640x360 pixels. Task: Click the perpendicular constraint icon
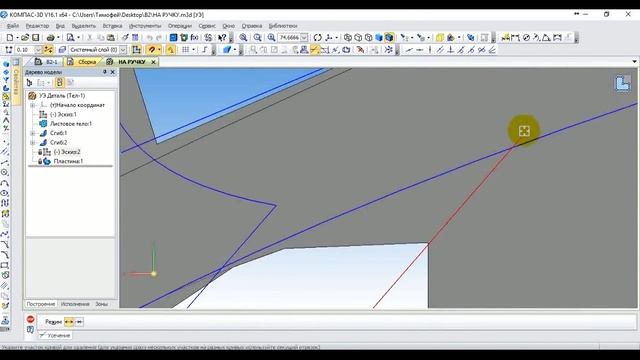pos(451,50)
